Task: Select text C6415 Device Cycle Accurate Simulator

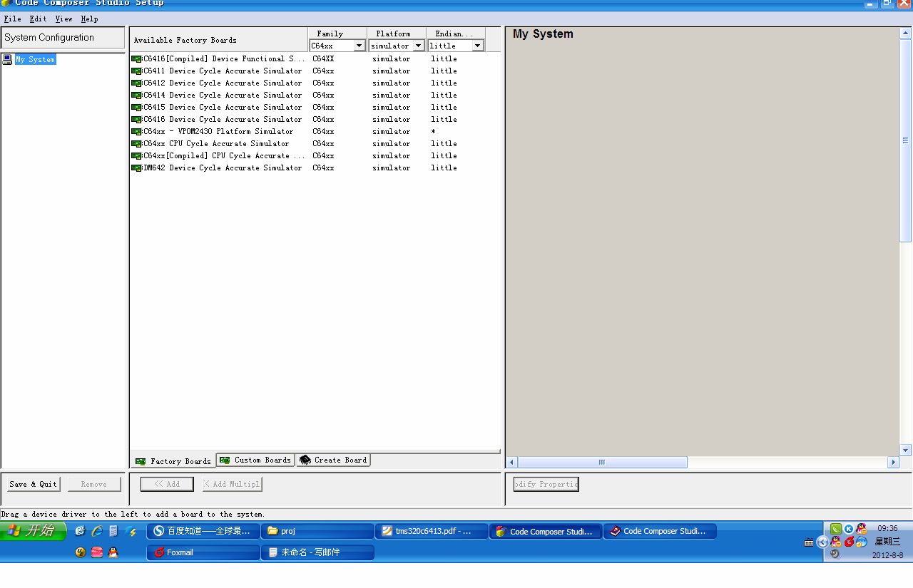Action: click(223, 108)
